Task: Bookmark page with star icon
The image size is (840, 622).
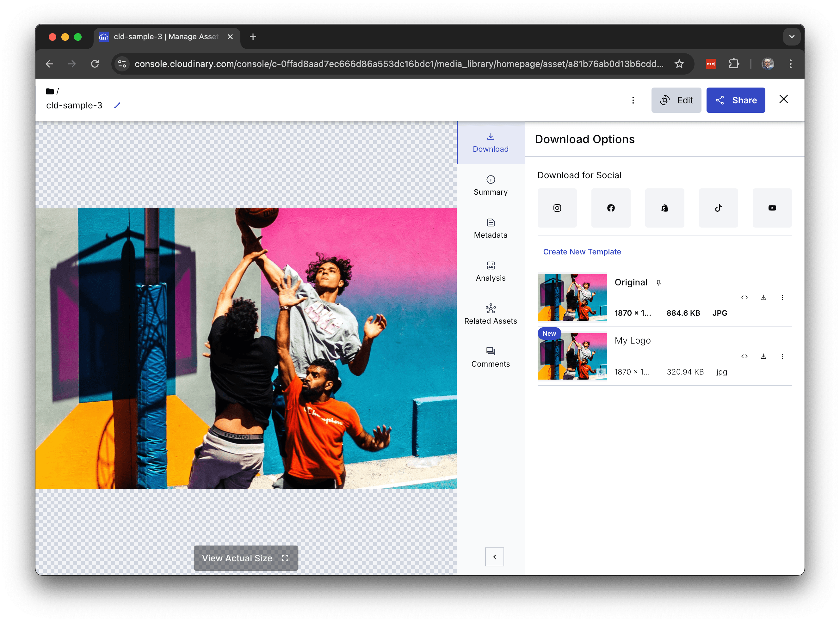Action: pyautogui.click(x=679, y=64)
